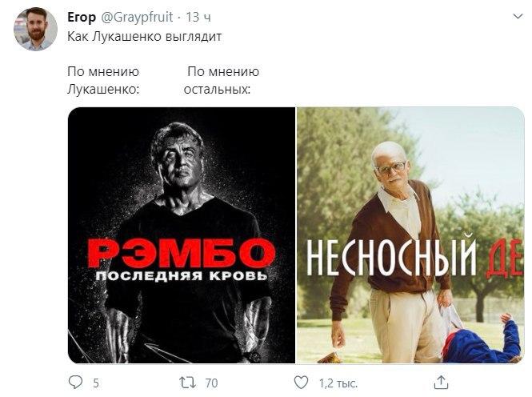The width and height of the screenshot is (532, 397).
Task: Expand the tweet options chevron
Action: [x=518, y=16]
